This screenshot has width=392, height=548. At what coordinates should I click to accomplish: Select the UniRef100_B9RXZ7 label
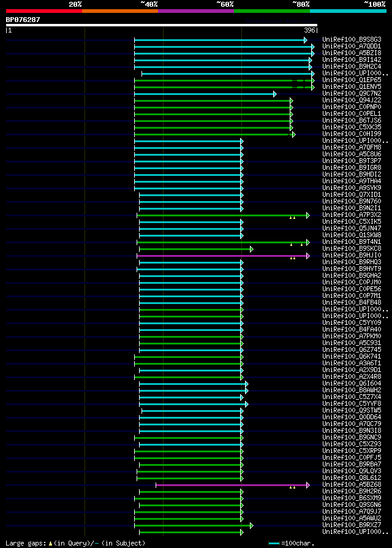(352, 525)
